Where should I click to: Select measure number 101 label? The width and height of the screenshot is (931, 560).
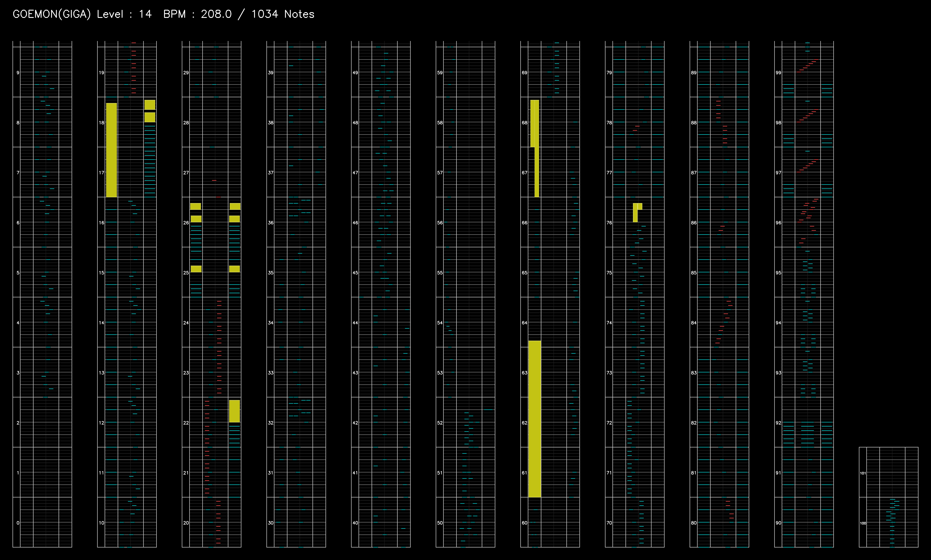click(x=863, y=473)
